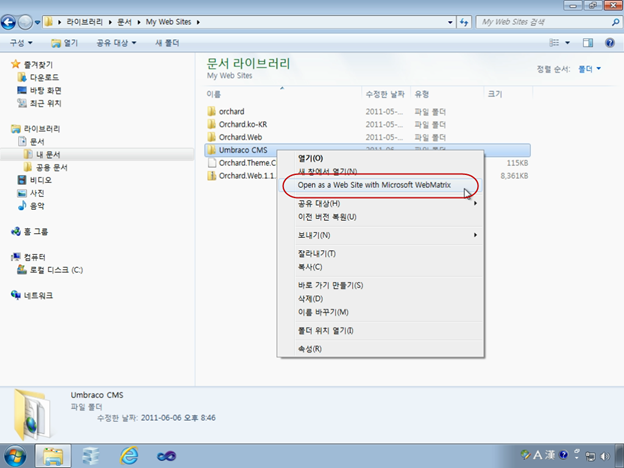Select the Orchard.Web folder
The image size is (624, 468).
tap(235, 137)
